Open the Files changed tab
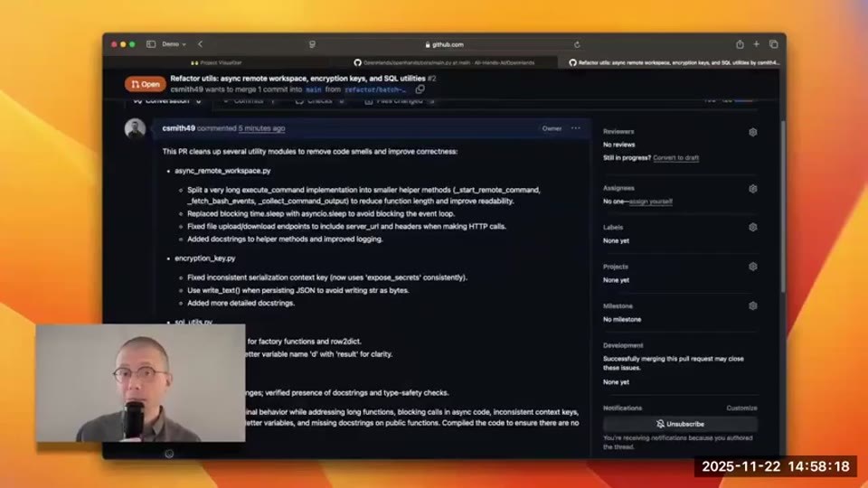This screenshot has height=488, width=868. pyautogui.click(x=401, y=100)
